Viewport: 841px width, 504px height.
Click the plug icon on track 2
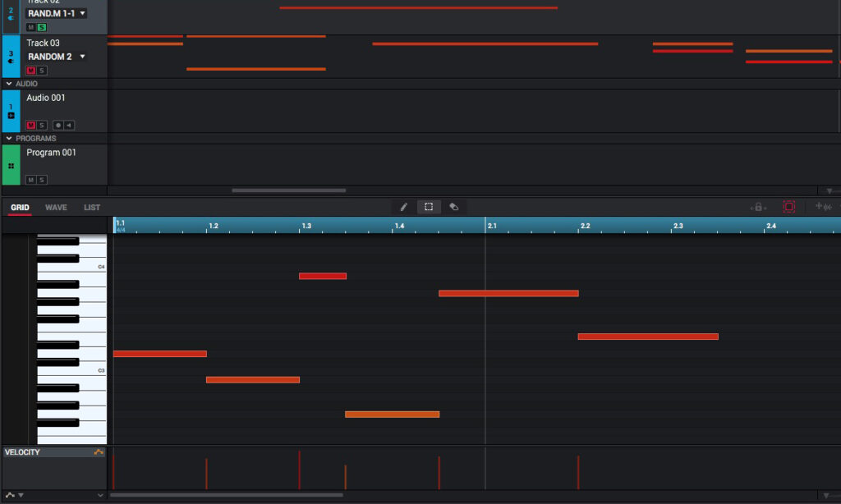click(11, 18)
